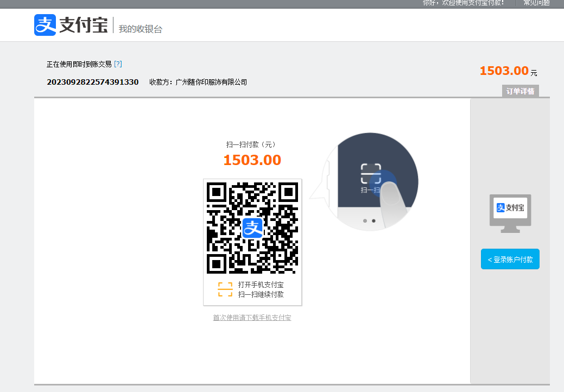Click the payment QR code
This screenshot has height=392, width=564.
[x=252, y=227]
